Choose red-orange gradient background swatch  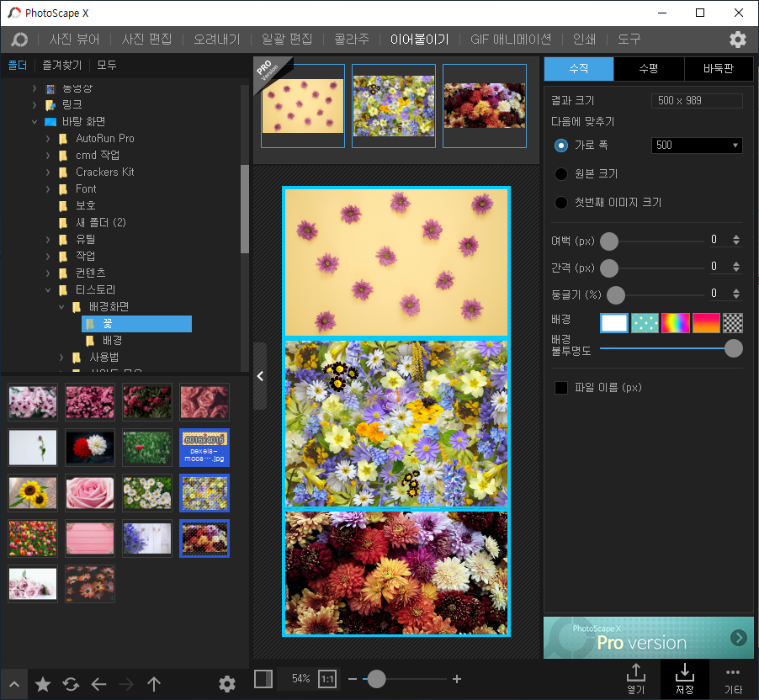[x=706, y=323]
